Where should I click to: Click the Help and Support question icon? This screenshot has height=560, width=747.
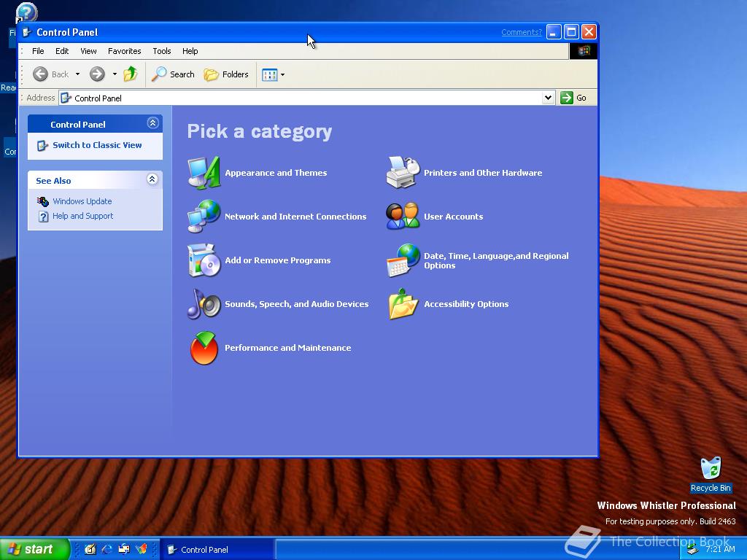[43, 216]
